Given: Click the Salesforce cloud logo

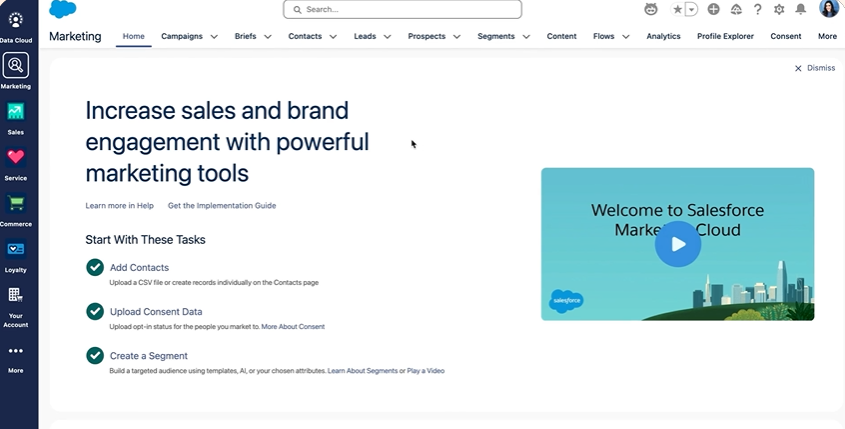Looking at the screenshot, I should point(63,9).
